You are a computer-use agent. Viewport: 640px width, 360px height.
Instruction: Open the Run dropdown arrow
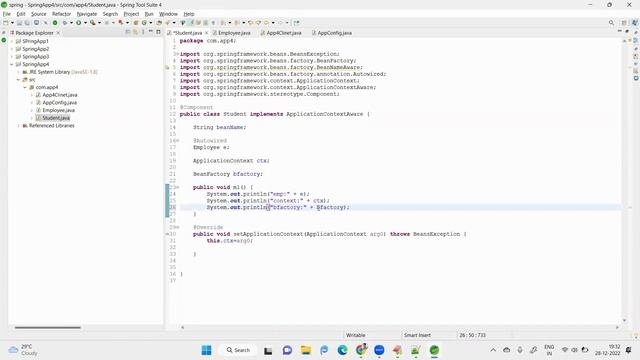click(x=85, y=23)
